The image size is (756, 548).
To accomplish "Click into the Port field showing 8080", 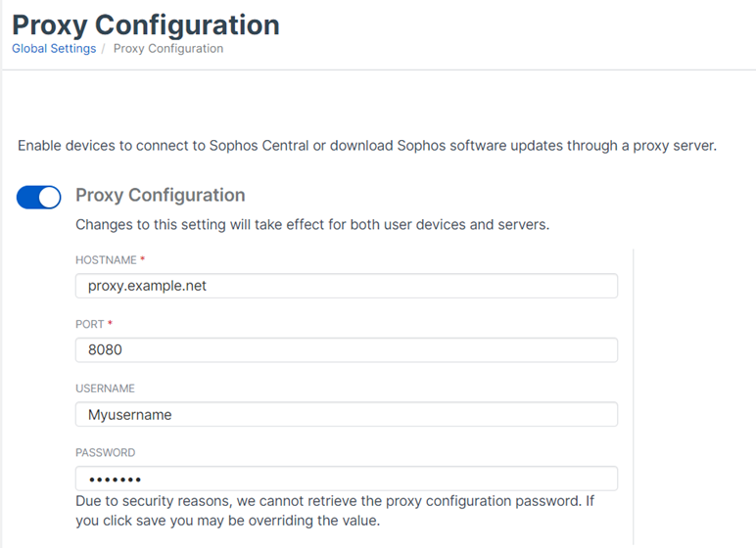I will (346, 350).
